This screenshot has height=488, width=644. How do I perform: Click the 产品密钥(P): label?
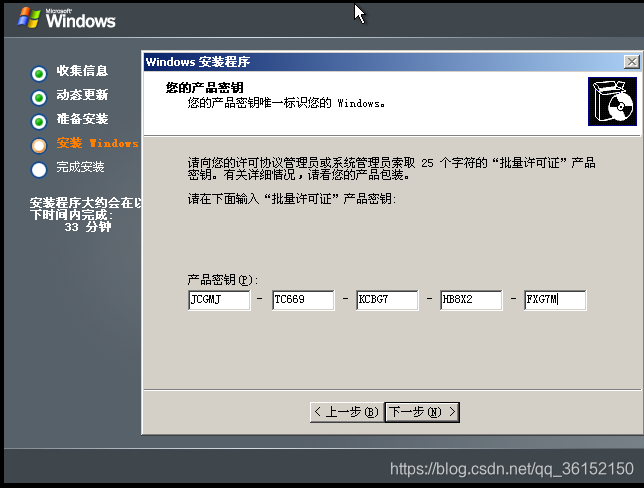tap(223, 280)
